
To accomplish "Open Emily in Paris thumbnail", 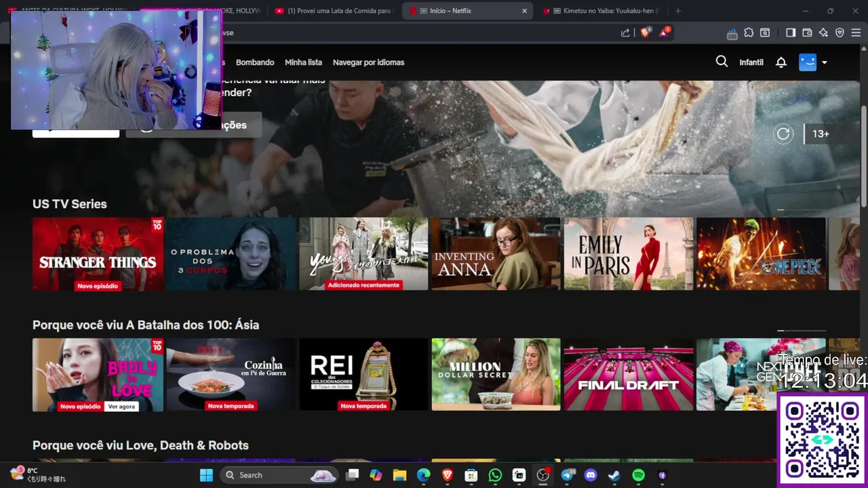I will pyautogui.click(x=629, y=254).
